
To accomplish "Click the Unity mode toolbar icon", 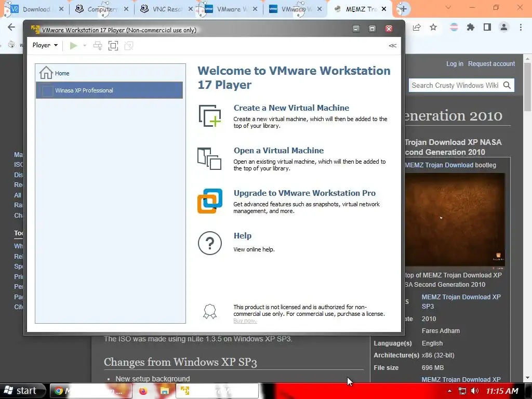I will pyautogui.click(x=129, y=46).
